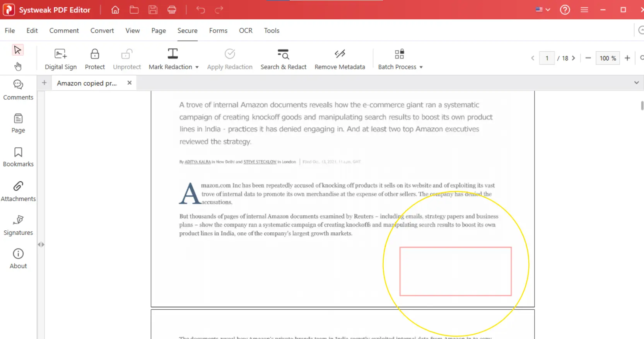Open Search & Redact tool
The height and width of the screenshot is (339, 644).
click(284, 59)
